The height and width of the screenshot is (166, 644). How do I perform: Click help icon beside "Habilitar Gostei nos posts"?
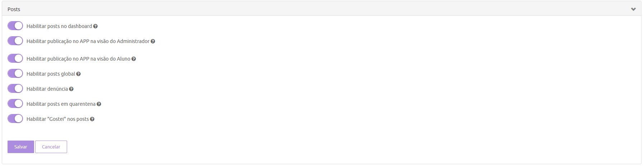92,119
